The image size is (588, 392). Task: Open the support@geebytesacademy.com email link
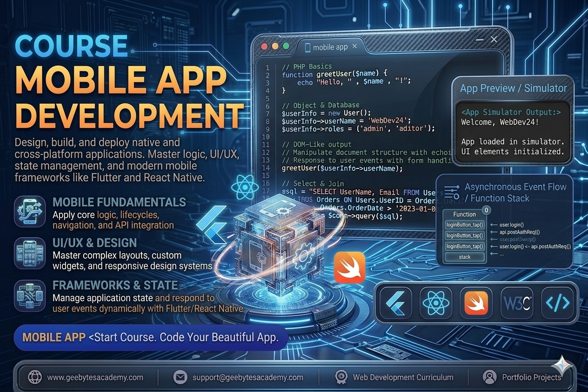coord(247,378)
